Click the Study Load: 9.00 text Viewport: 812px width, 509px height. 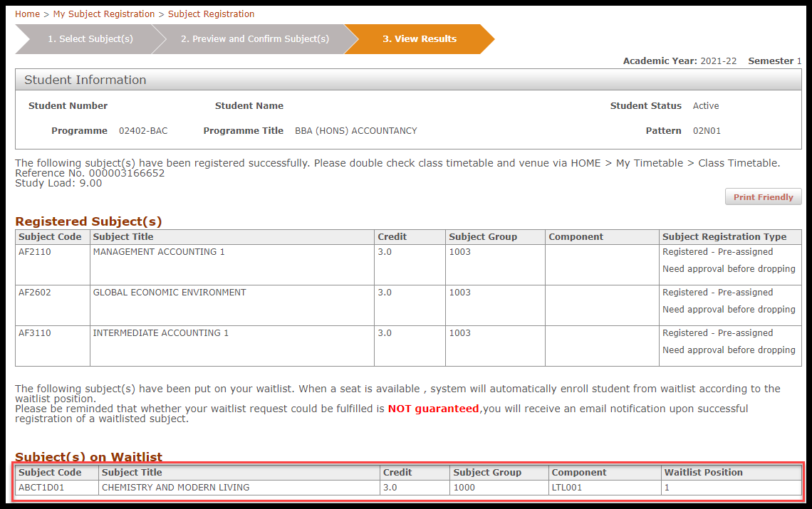coord(58,183)
